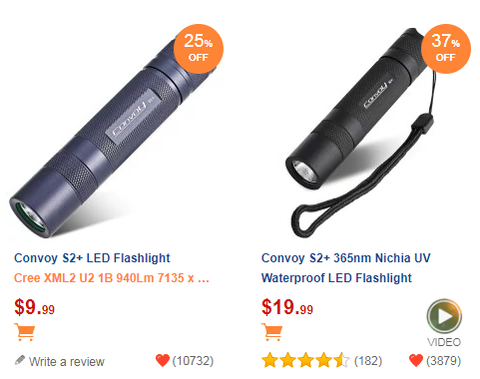
Task: Click the 3879 favorites count
Action: (443, 361)
